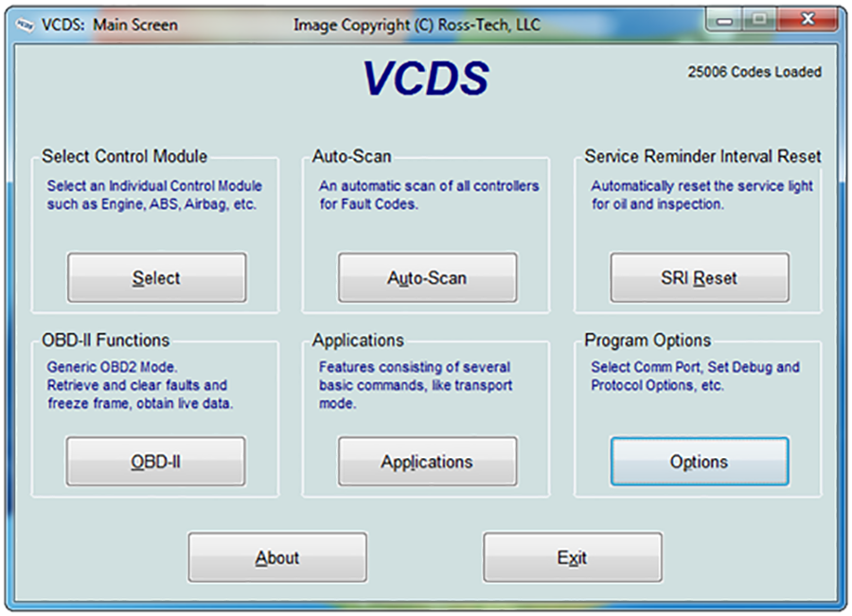Open Program Options settings
852x616 pixels.
pyautogui.click(x=699, y=461)
